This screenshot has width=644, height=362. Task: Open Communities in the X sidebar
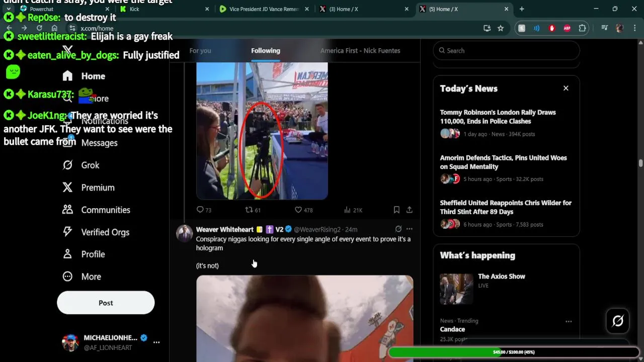(96, 210)
